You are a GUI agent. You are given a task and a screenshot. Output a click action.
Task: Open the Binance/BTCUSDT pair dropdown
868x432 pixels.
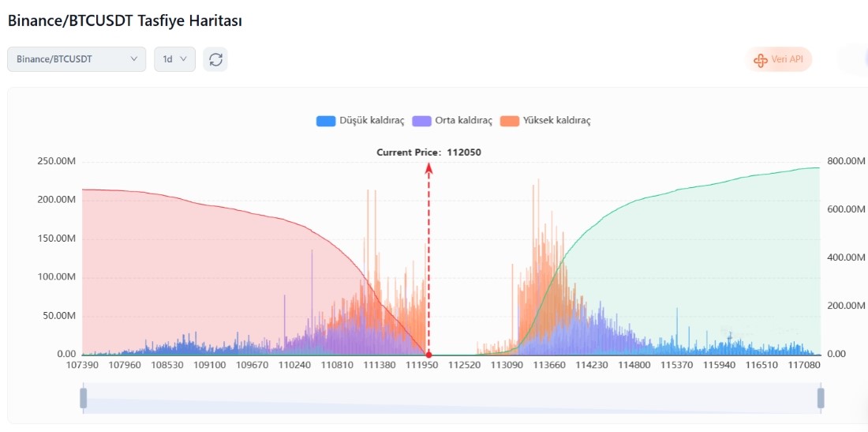click(77, 59)
